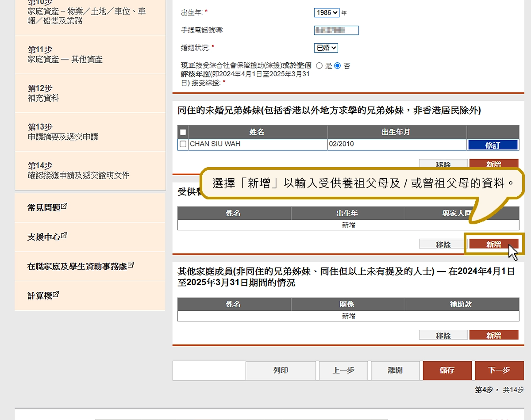Click highlighted 新增 for dependent grandparents
Viewport: 531px width, 420px height.
click(x=493, y=244)
